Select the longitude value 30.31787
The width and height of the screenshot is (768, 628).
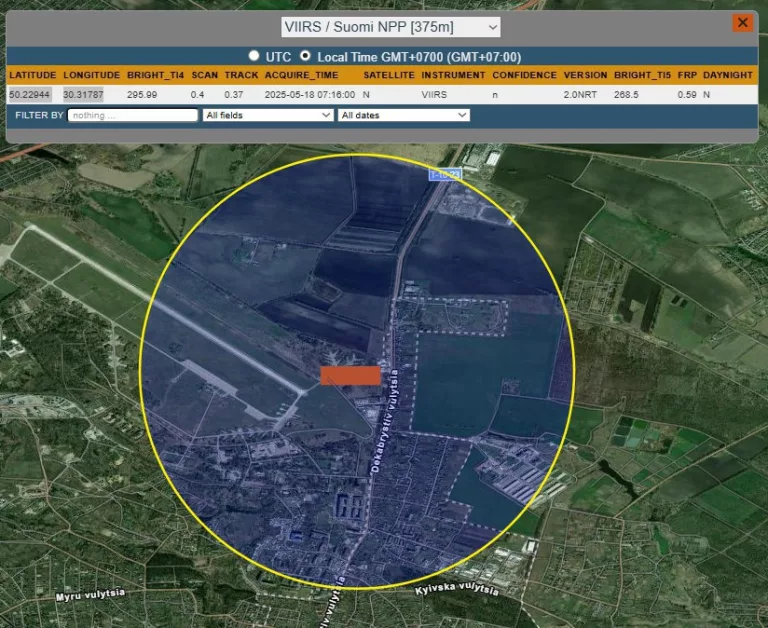pyautogui.click(x=85, y=94)
